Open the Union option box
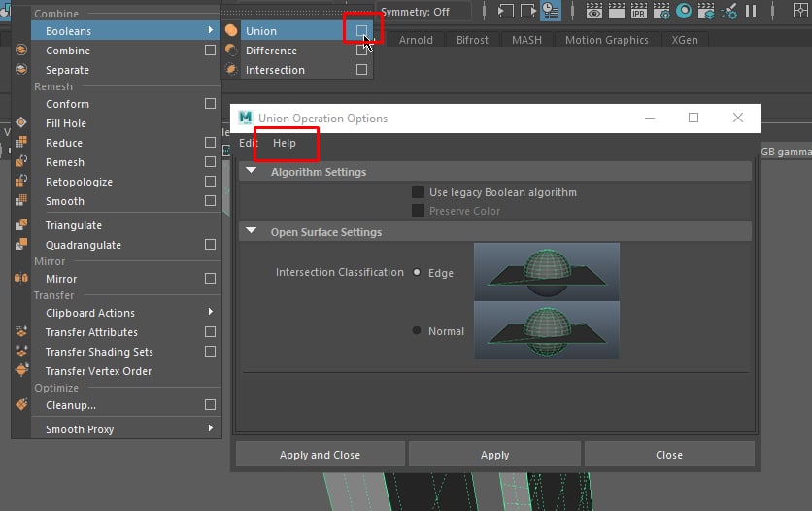 [362, 30]
